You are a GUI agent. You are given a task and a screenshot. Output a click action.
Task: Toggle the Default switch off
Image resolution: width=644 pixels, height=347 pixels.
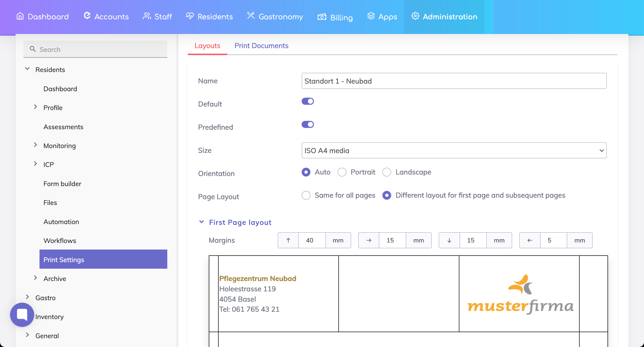[x=308, y=101]
